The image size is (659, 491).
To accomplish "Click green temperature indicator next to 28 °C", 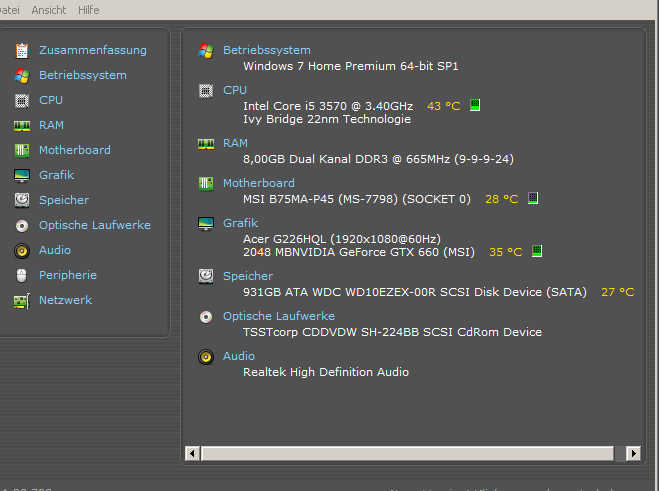I will 533,198.
